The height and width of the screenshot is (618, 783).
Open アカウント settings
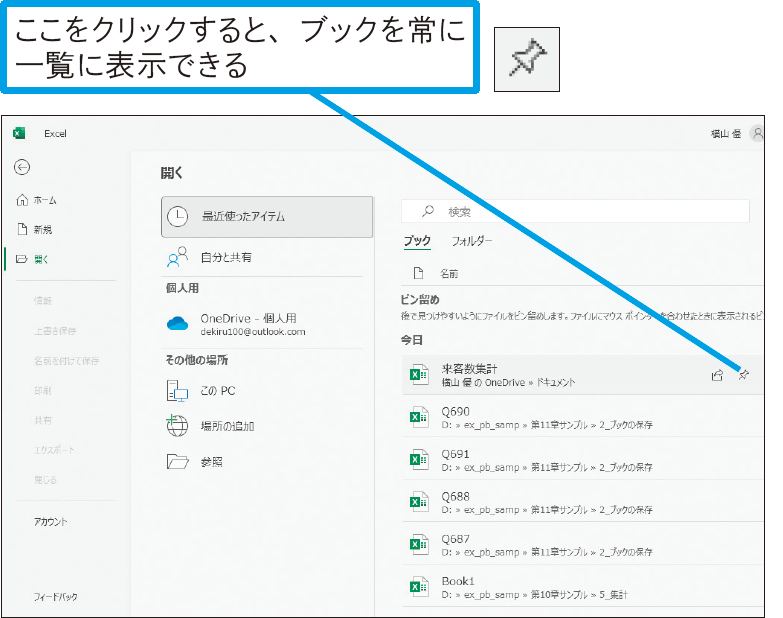pos(50,522)
